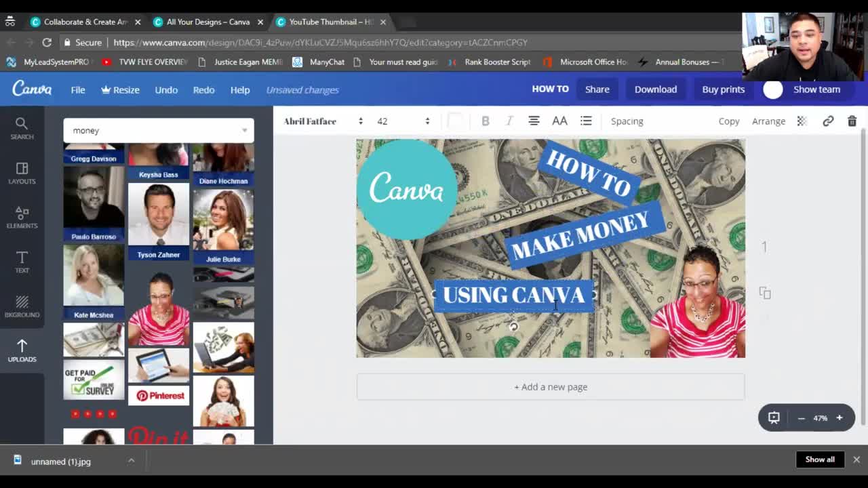Open the File menu
Screen dimensions: 868x488
pyautogui.click(x=78, y=89)
